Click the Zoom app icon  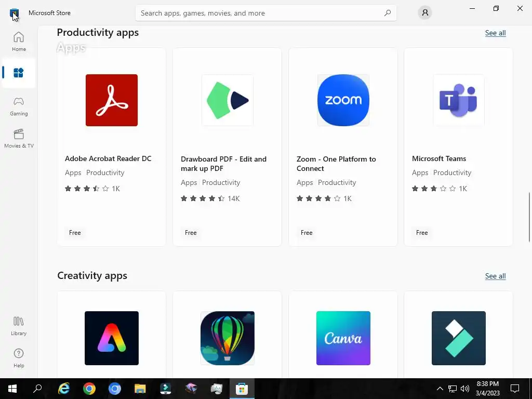pos(343,100)
